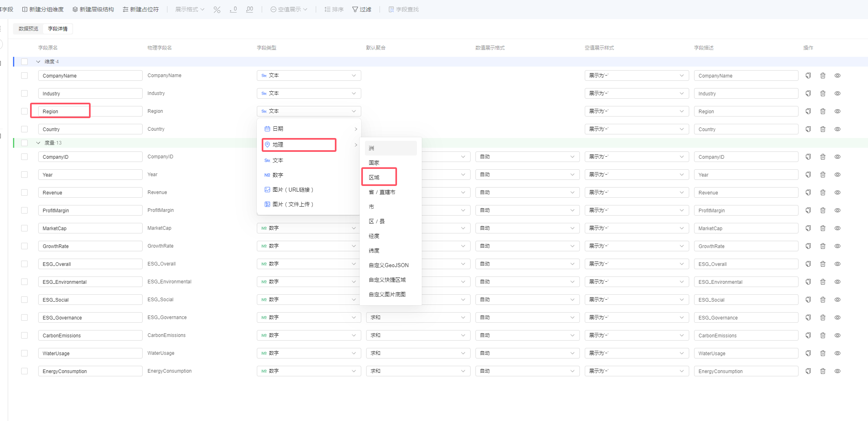
Task: Click the percent format icon in toolbar
Action: click(x=217, y=9)
